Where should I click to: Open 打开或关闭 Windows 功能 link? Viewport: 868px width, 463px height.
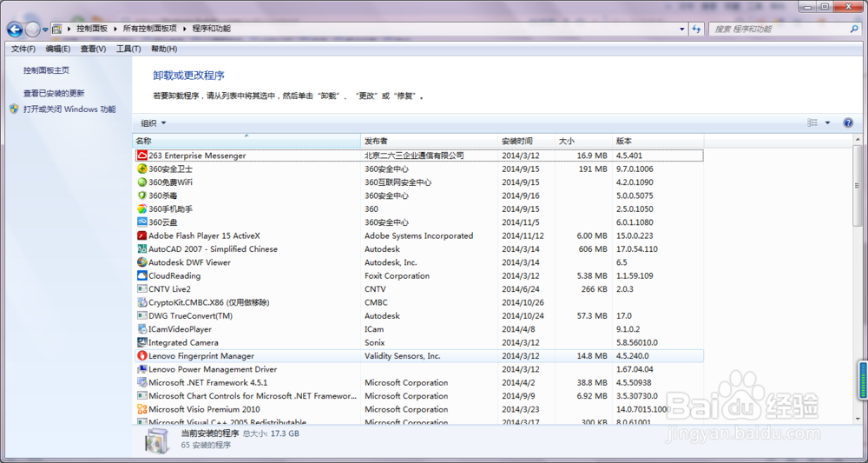[x=69, y=109]
